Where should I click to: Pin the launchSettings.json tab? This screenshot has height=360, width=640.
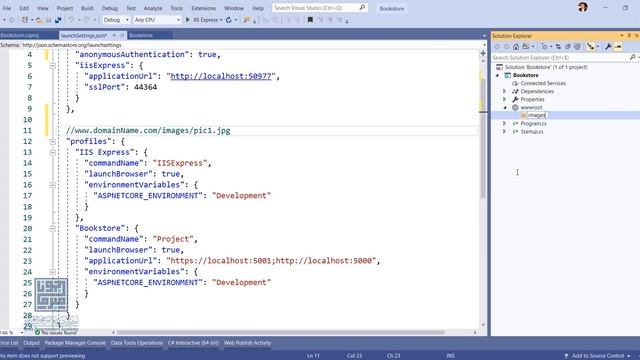[x=114, y=36]
